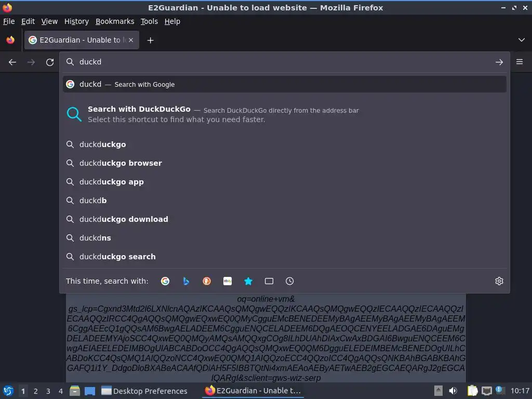
Task: Select the Search with DuckDuckGo shortcut
Action: tap(285, 114)
